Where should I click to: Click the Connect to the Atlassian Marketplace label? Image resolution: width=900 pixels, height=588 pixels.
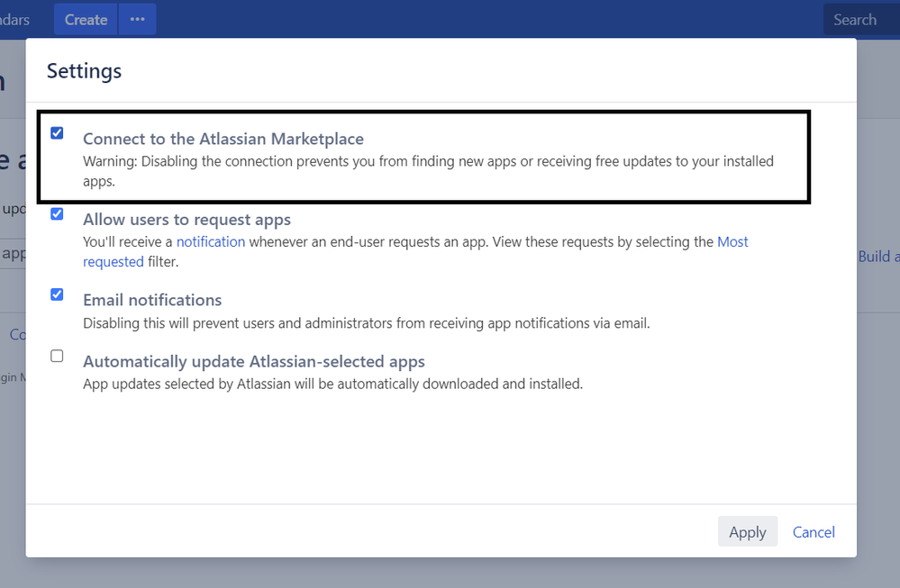[223, 139]
